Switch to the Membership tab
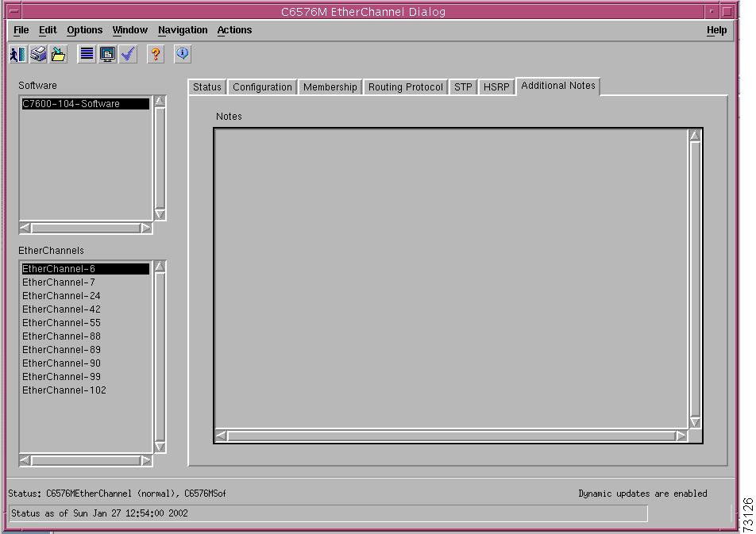Screen dimensions: 756x534 tap(330, 87)
